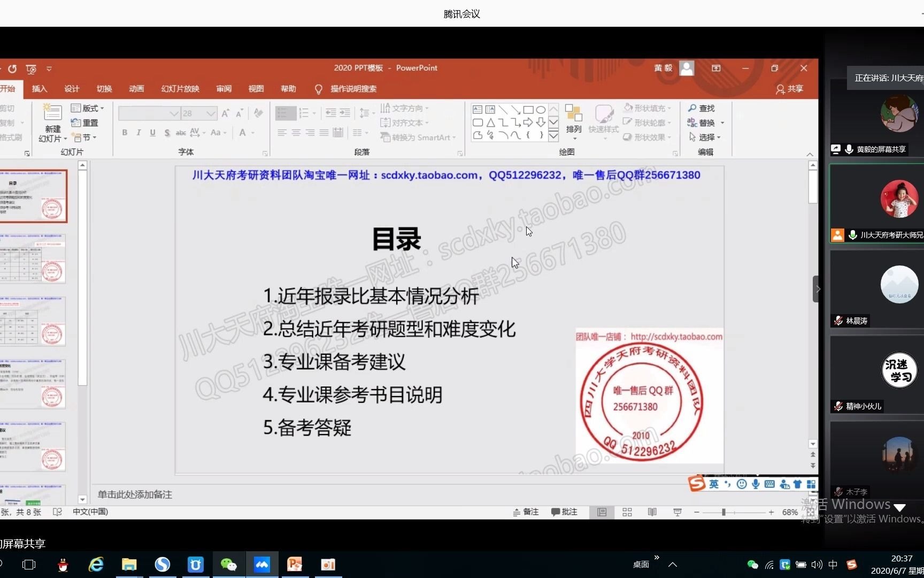Image resolution: width=924 pixels, height=578 pixels.
Task: Toggle center text alignment
Action: coord(296,133)
